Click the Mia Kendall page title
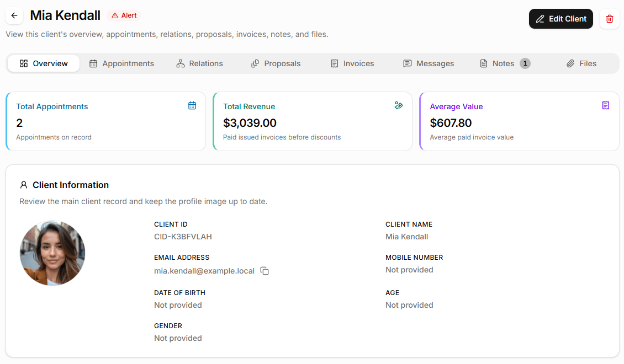 65,15
